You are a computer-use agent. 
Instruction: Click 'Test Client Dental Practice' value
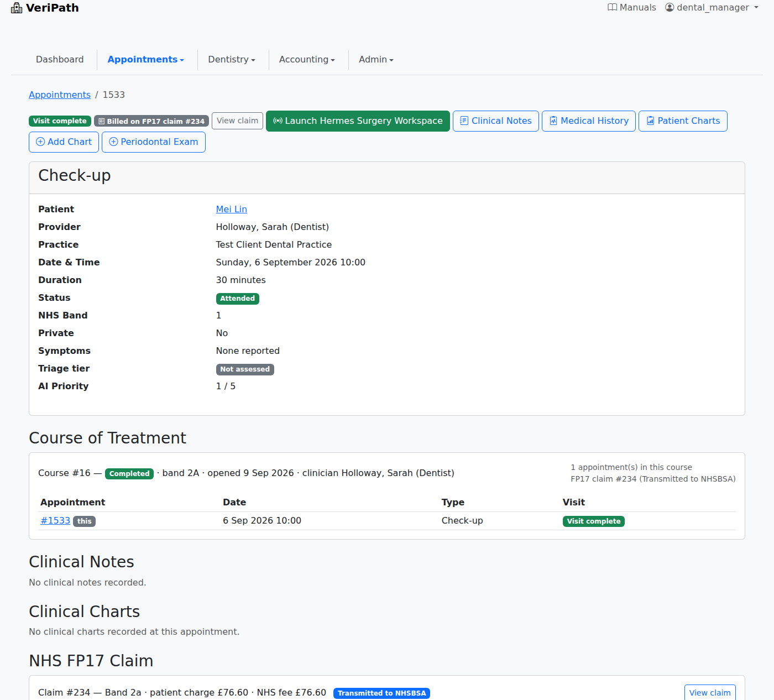click(274, 244)
